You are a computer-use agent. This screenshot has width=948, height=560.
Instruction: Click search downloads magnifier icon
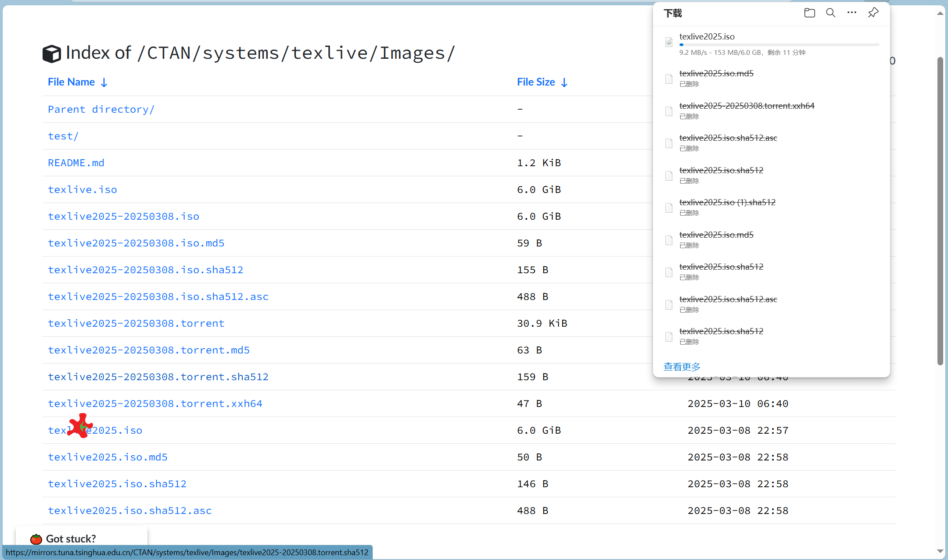pos(830,13)
